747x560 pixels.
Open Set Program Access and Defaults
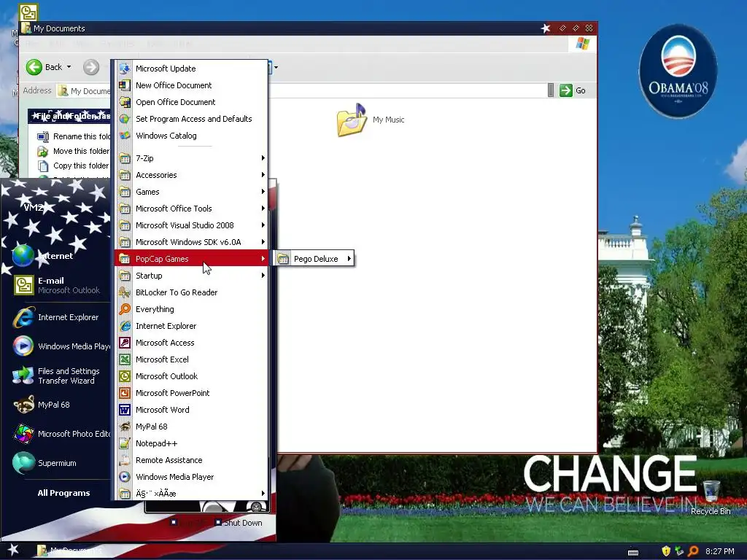pos(190,119)
